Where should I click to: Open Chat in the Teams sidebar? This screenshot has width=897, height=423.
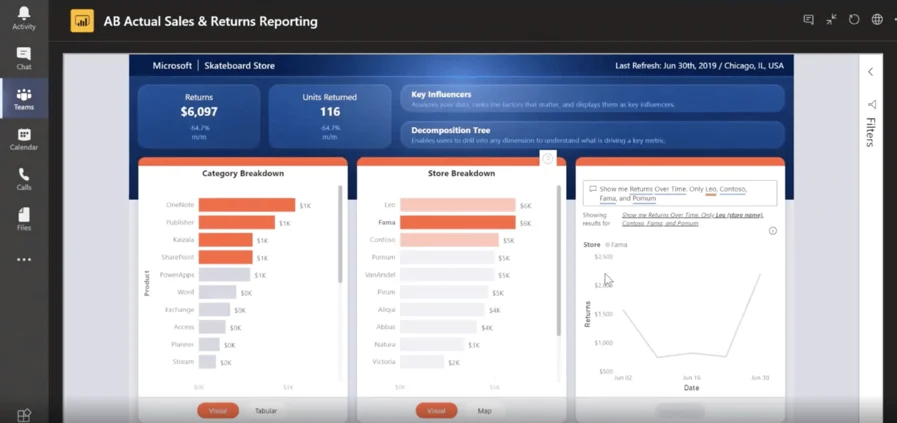click(x=24, y=58)
